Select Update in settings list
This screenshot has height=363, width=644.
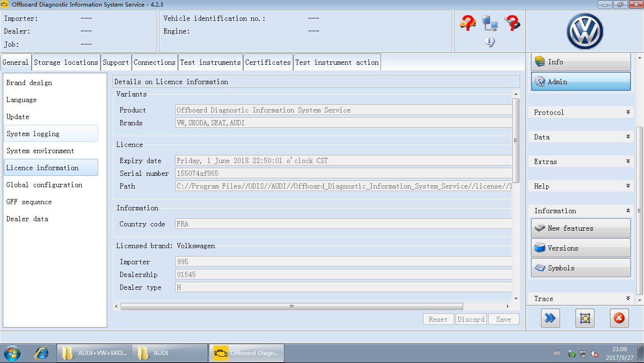(x=51, y=117)
